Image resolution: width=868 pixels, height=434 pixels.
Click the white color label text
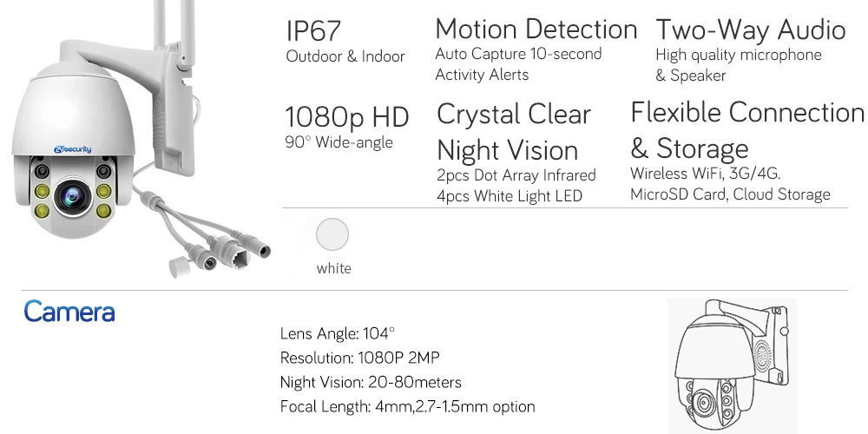coord(333,268)
